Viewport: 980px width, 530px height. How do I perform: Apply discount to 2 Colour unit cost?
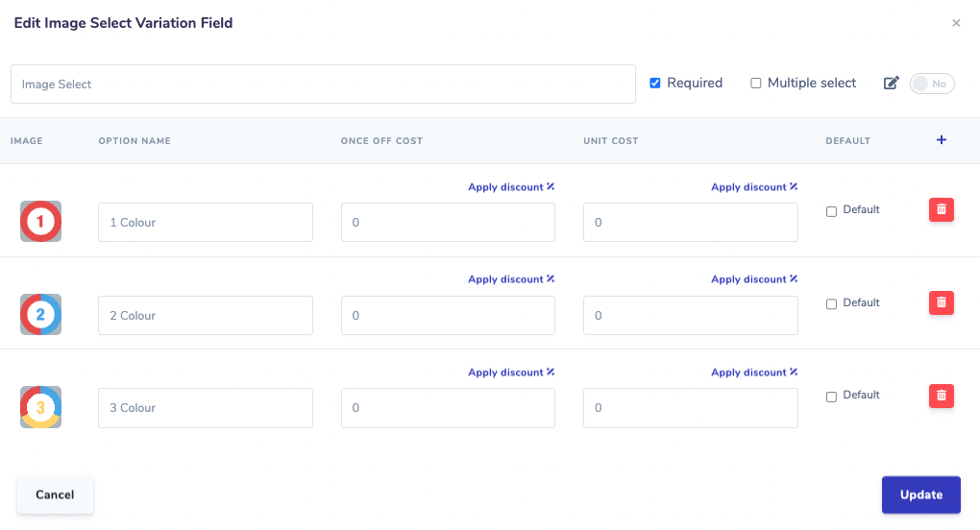coord(754,279)
